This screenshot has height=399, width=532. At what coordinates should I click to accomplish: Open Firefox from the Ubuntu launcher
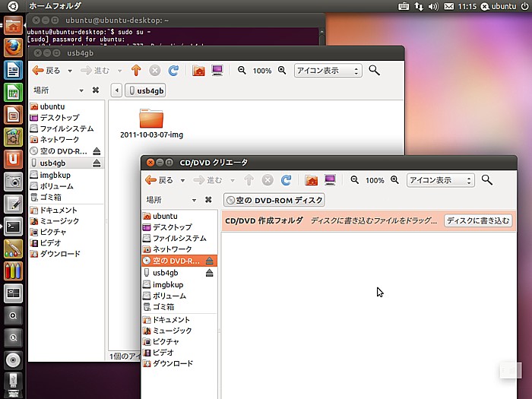pos(12,49)
